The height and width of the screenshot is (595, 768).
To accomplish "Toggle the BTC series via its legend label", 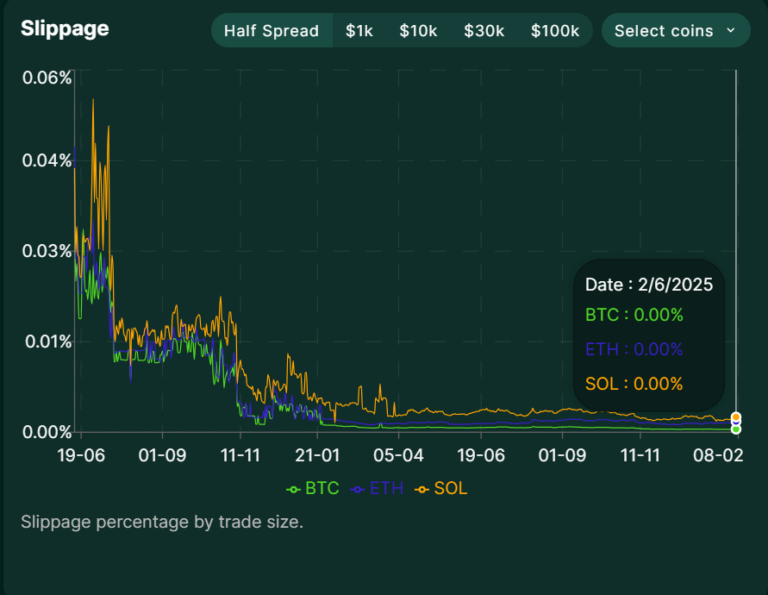I will pyautogui.click(x=322, y=489).
